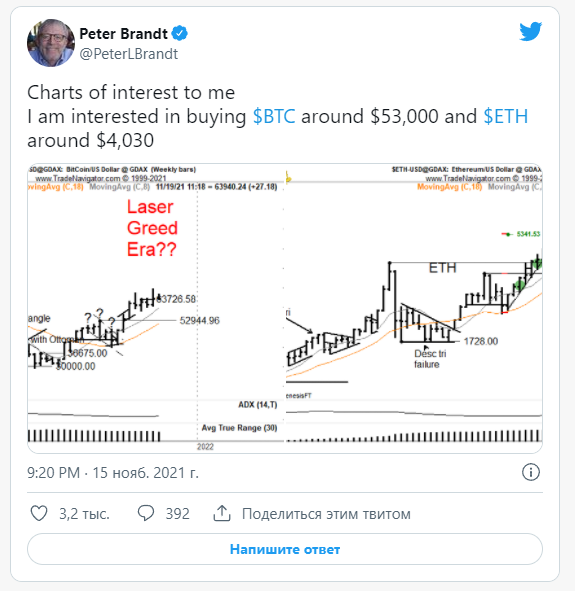The width and height of the screenshot is (575, 591).
Task: Open the Ethereum chart image
Action: coord(414,308)
